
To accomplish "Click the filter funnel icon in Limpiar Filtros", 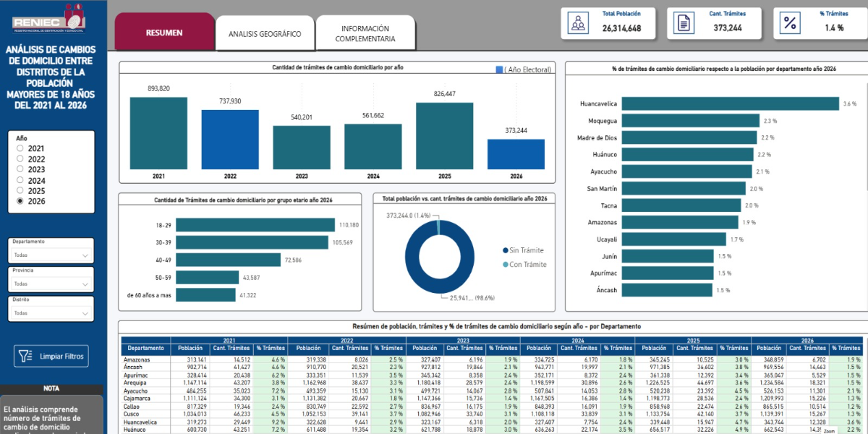I will click(x=25, y=356).
